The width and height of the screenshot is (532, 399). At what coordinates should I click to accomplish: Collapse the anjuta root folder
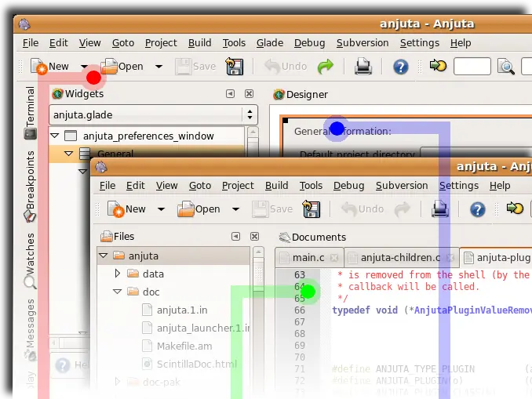point(104,256)
